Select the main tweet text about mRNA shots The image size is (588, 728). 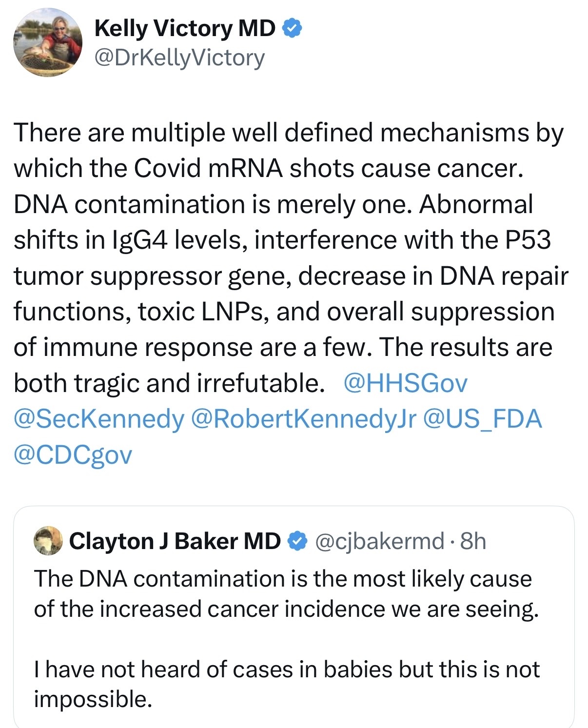291,294
